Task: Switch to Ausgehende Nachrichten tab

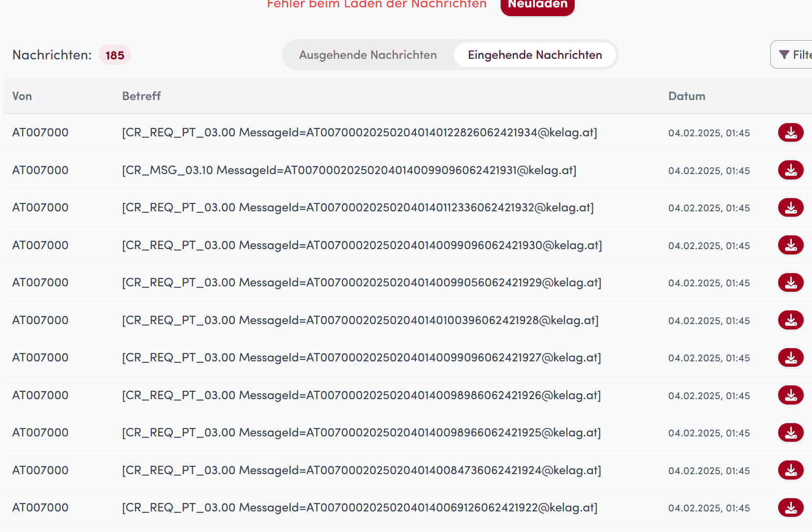Action: tap(368, 55)
